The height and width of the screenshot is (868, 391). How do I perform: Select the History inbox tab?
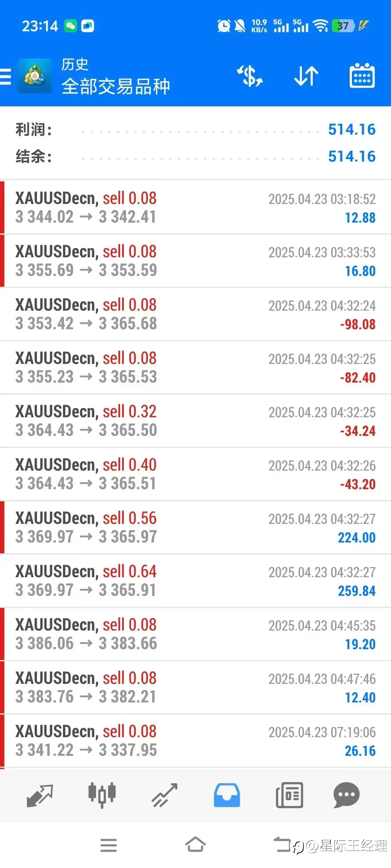coord(227,795)
